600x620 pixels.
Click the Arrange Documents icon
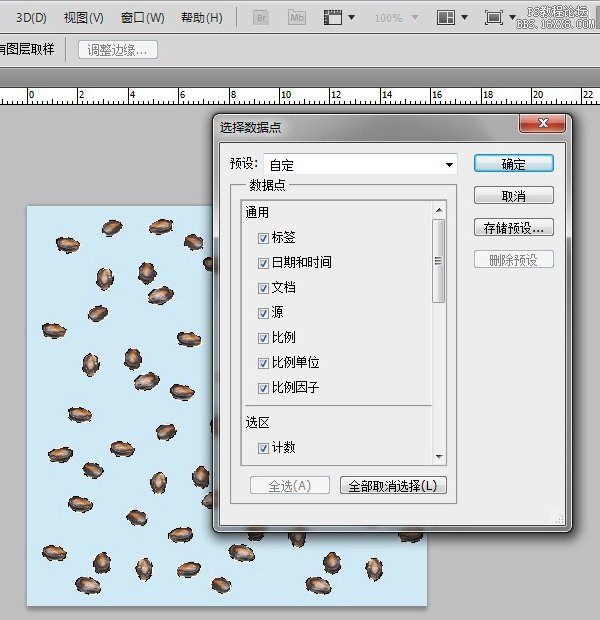(x=446, y=18)
